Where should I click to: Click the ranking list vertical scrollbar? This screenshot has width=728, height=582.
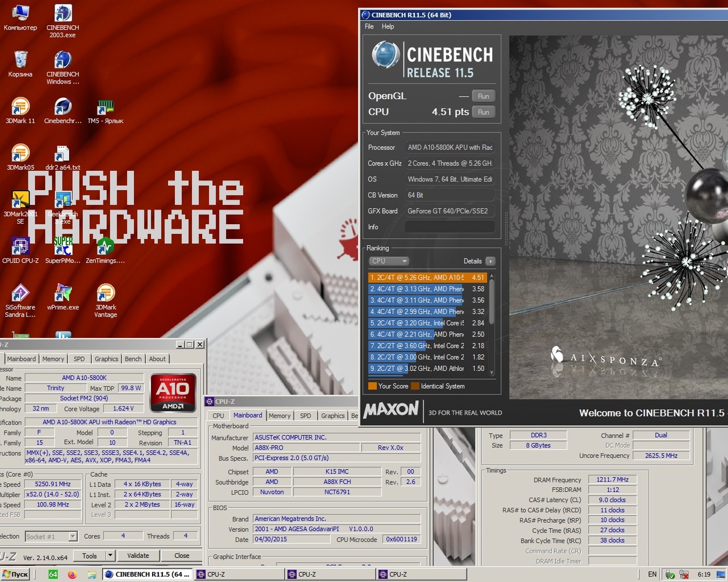(491, 302)
